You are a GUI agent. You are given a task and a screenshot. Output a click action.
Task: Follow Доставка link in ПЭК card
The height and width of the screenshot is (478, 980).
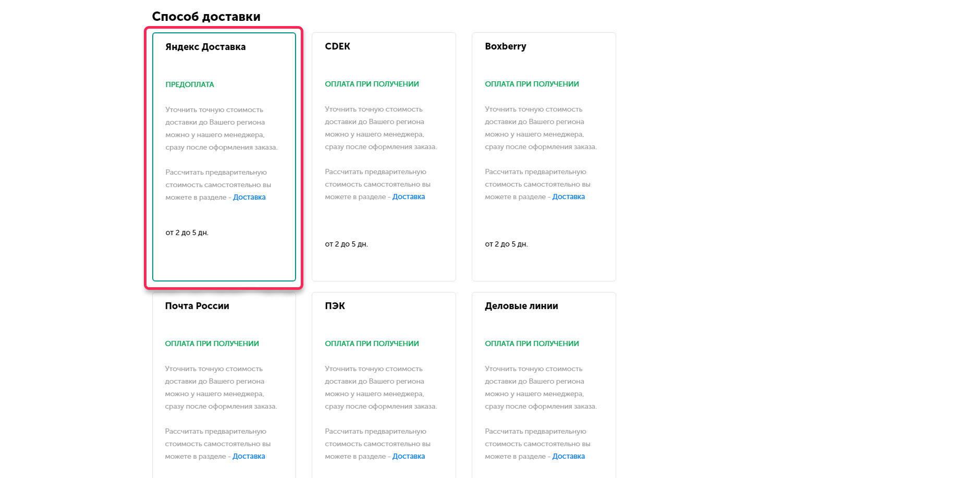(409, 456)
